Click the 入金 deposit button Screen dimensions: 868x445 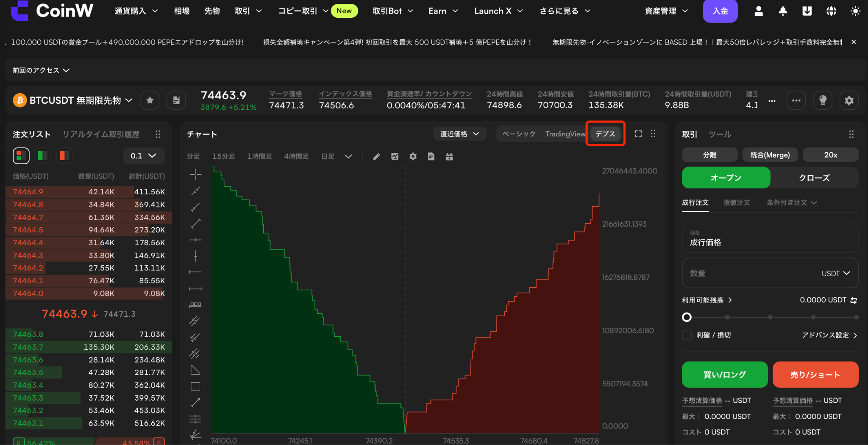point(720,11)
